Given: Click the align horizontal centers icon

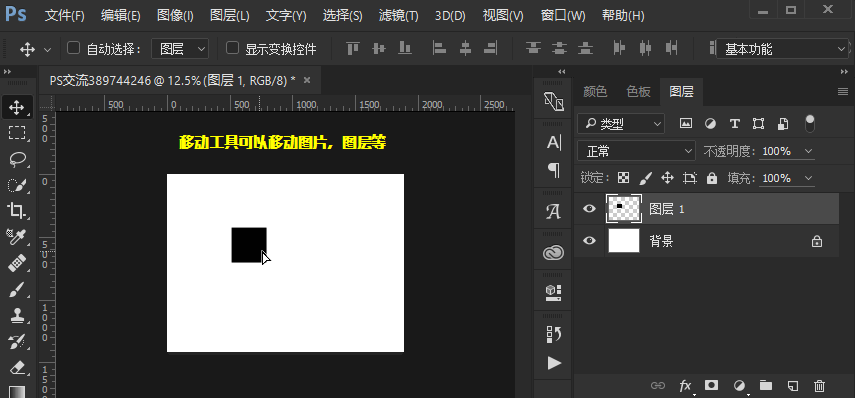Looking at the screenshot, I should click(x=465, y=49).
